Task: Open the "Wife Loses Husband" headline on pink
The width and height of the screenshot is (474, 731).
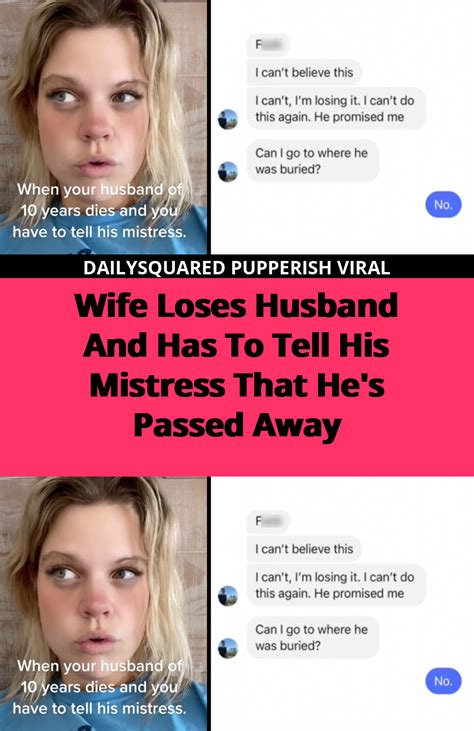Action: pos(237,365)
